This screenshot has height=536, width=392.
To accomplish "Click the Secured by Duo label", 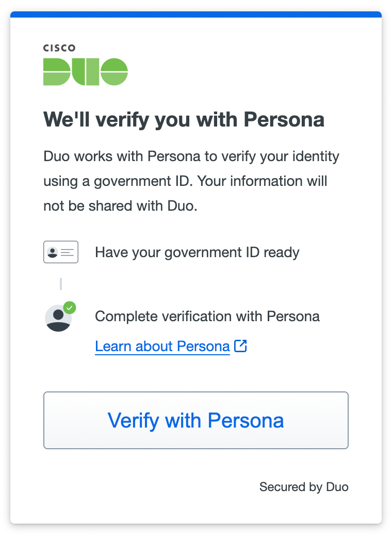I will tap(304, 486).
